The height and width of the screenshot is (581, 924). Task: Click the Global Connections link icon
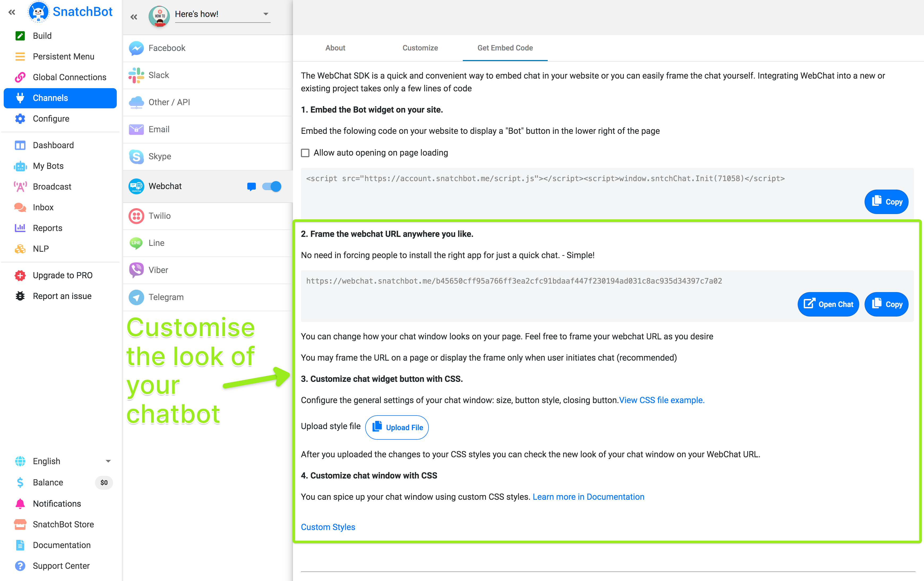pyautogui.click(x=20, y=77)
